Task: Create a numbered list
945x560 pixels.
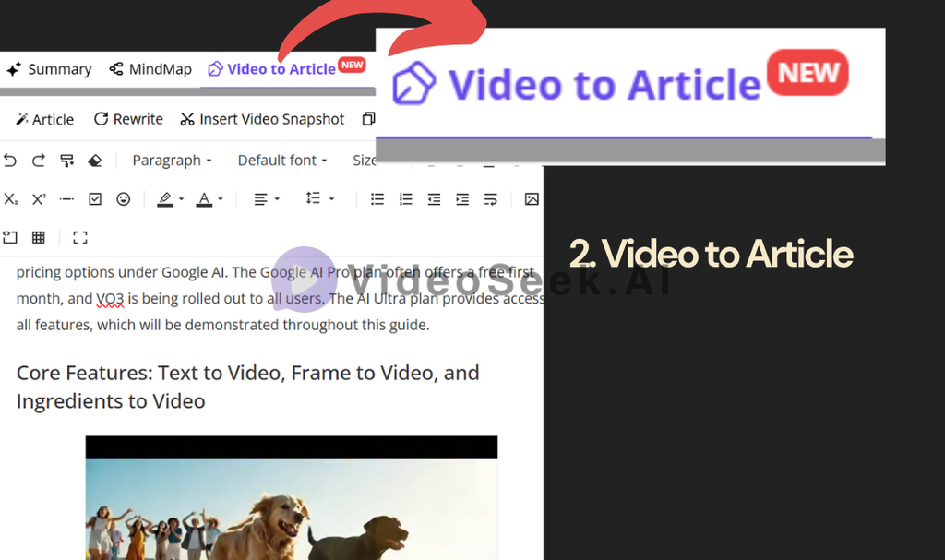Action: pos(406,199)
